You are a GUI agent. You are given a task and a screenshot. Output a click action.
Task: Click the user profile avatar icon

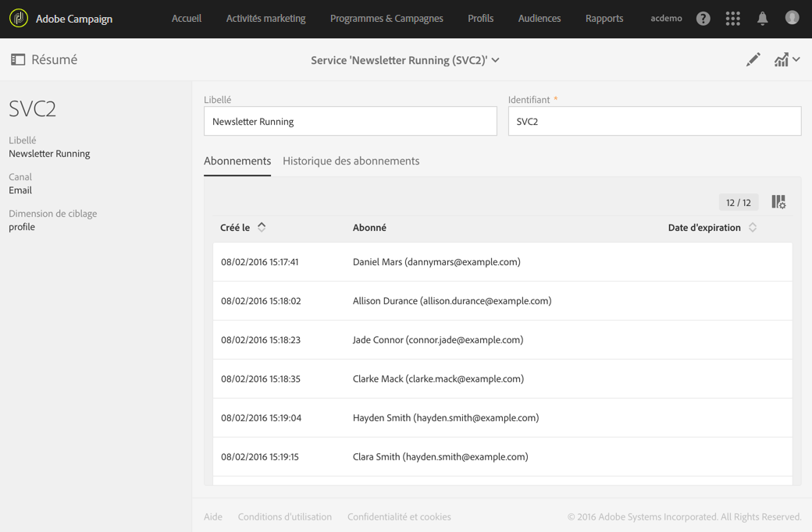click(x=792, y=18)
